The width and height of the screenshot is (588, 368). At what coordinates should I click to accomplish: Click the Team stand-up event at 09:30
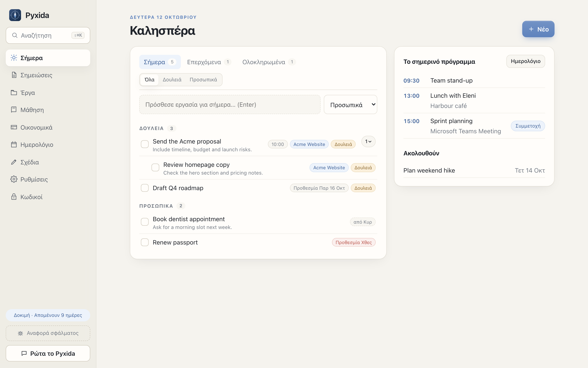(x=474, y=81)
